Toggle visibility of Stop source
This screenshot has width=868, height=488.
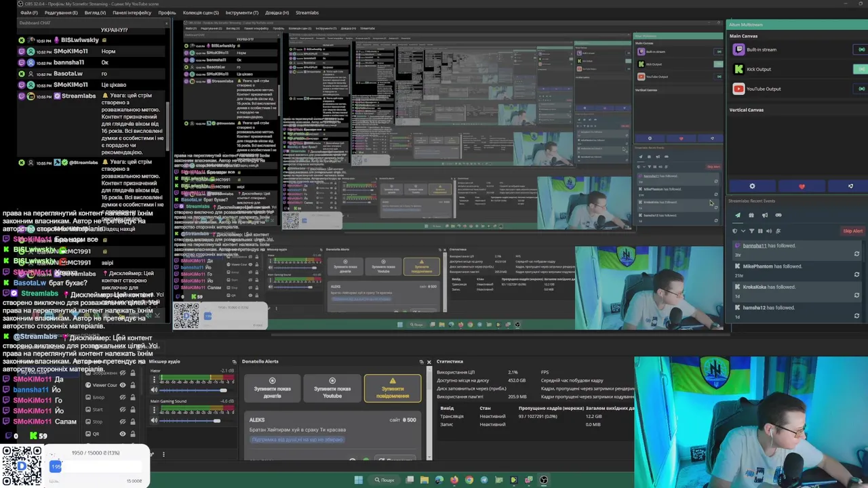[122, 422]
